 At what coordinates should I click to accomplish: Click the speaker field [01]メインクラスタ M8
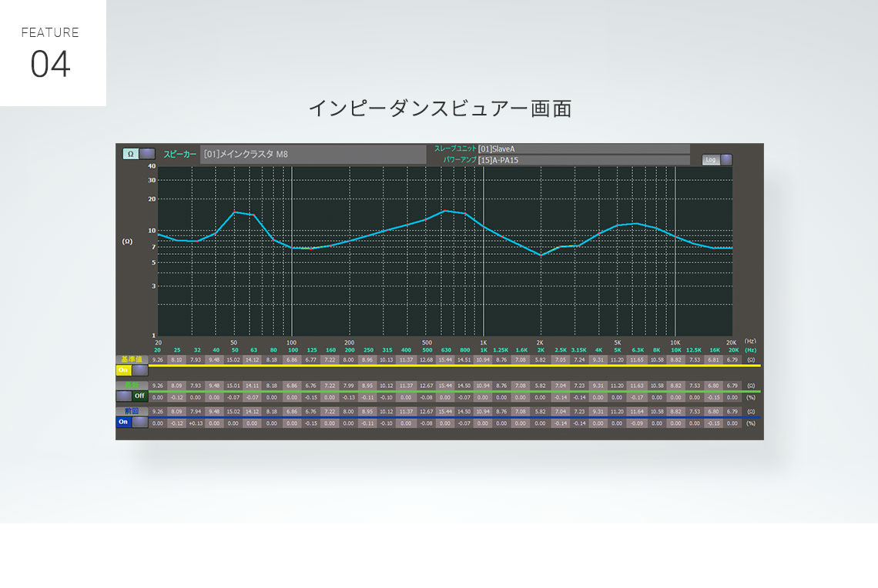pos(313,154)
